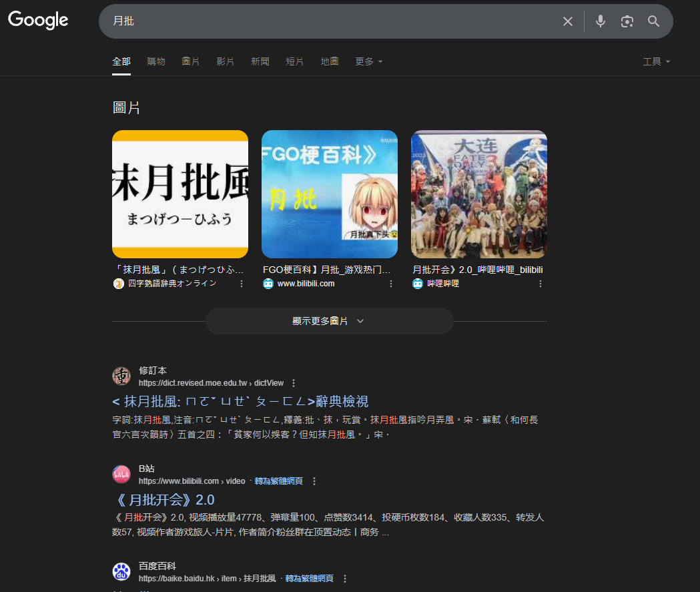Screen dimensions: 700x592
Task: Open three-dot menu under 抹月批風 image
Action: coord(242,284)
